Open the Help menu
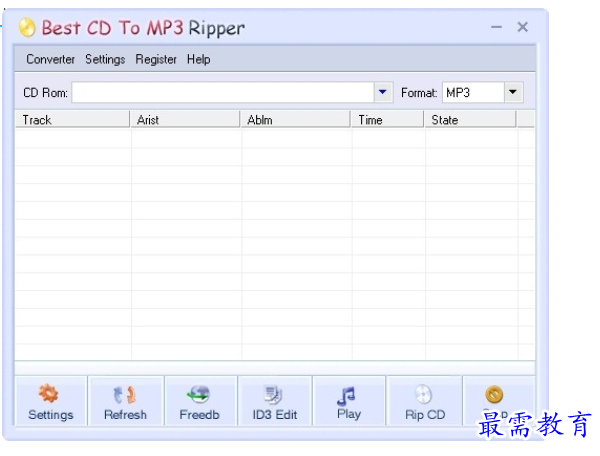Viewport: 600px width, 456px height. pos(199,59)
